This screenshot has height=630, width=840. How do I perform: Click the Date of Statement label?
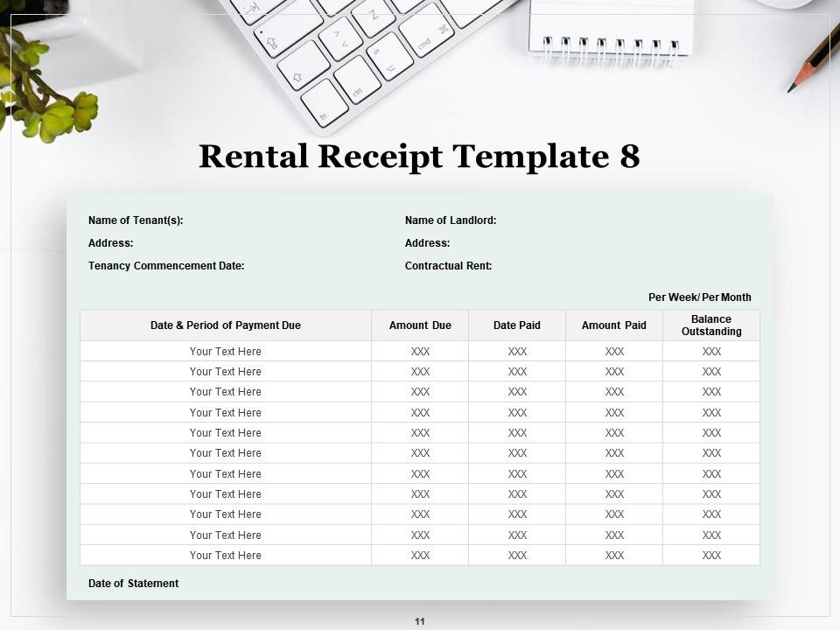(133, 583)
